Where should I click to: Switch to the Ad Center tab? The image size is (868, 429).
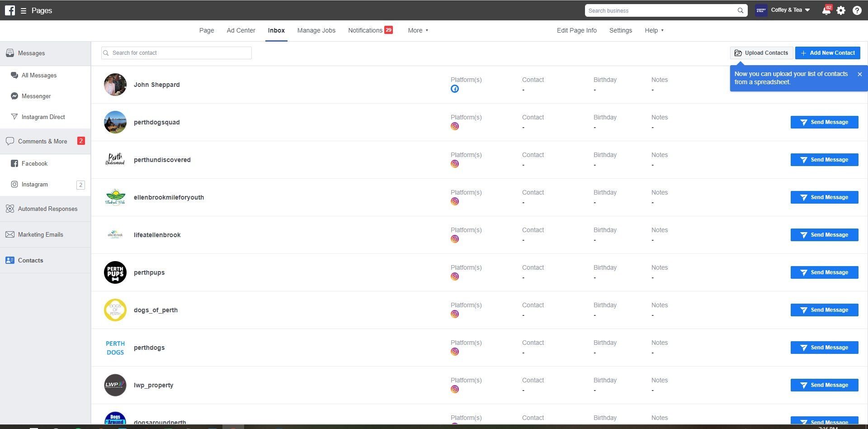tap(241, 30)
